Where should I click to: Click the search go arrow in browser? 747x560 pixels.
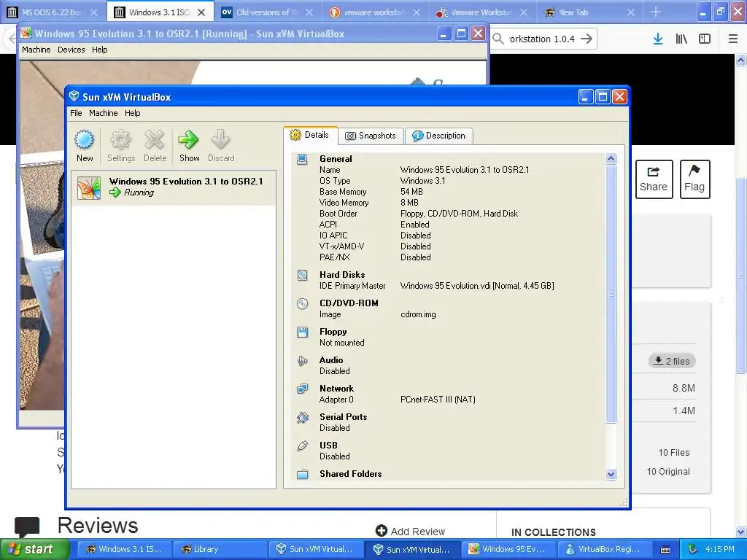[587, 39]
